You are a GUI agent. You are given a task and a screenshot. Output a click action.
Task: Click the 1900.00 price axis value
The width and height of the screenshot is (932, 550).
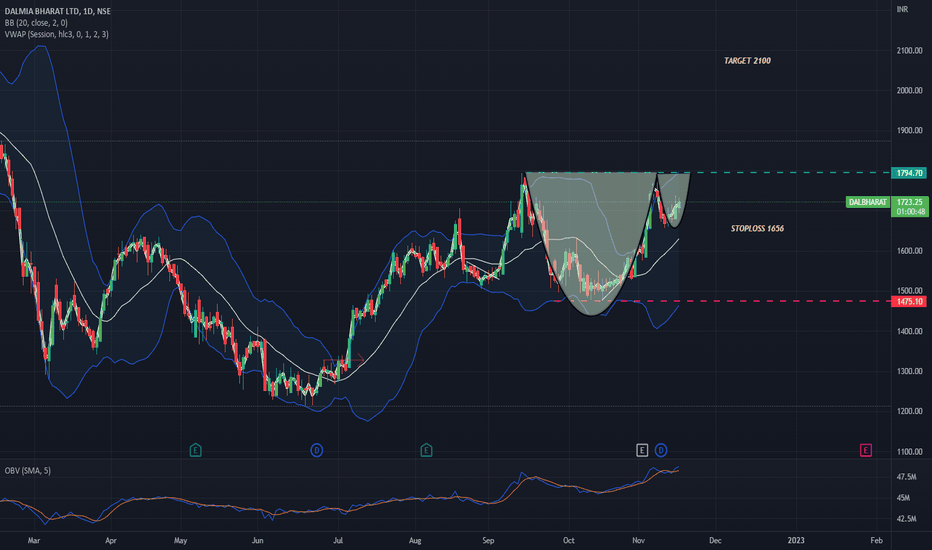point(909,130)
